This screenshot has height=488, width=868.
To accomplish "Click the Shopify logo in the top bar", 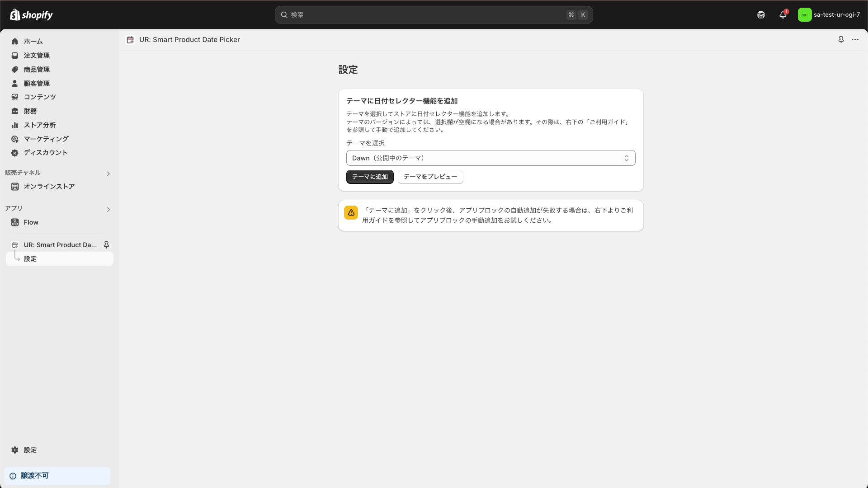I will (31, 15).
